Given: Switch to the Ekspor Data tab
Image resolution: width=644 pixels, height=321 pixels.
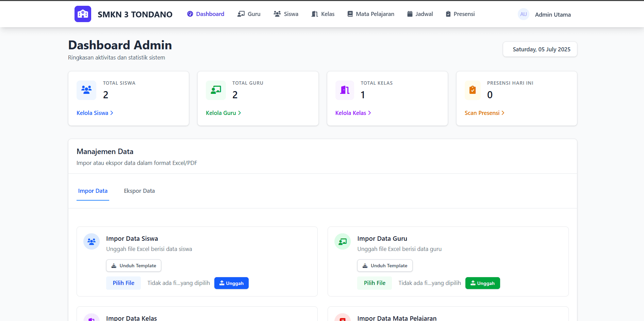Looking at the screenshot, I should coord(139,191).
